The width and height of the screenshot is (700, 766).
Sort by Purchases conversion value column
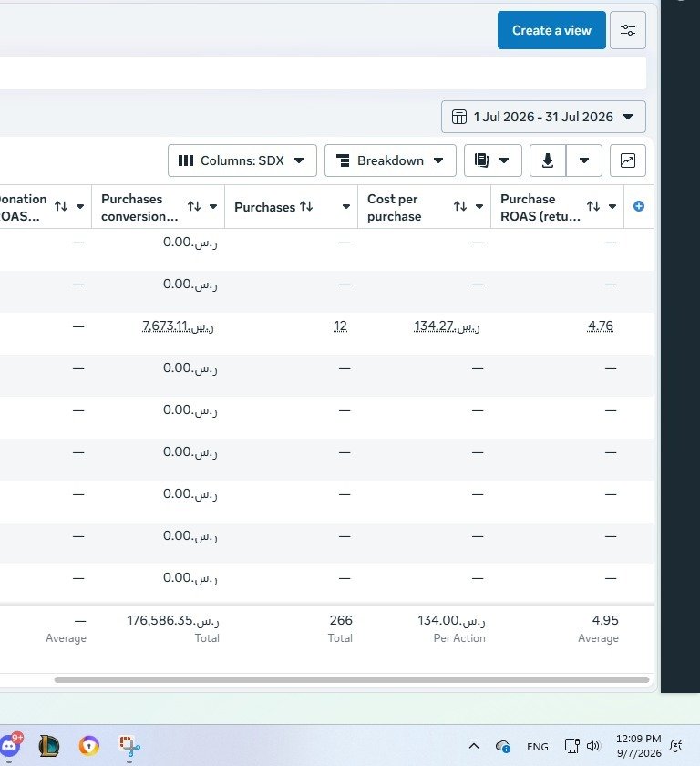[x=194, y=207]
